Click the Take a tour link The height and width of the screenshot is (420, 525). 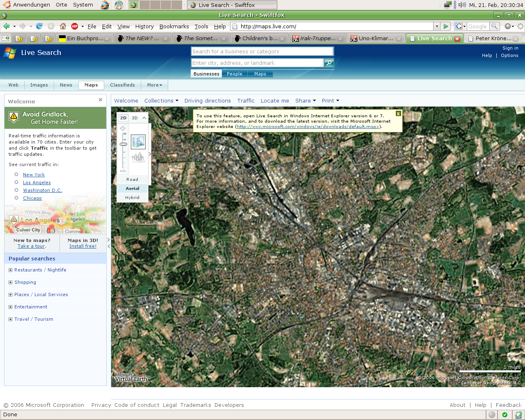pyautogui.click(x=32, y=246)
